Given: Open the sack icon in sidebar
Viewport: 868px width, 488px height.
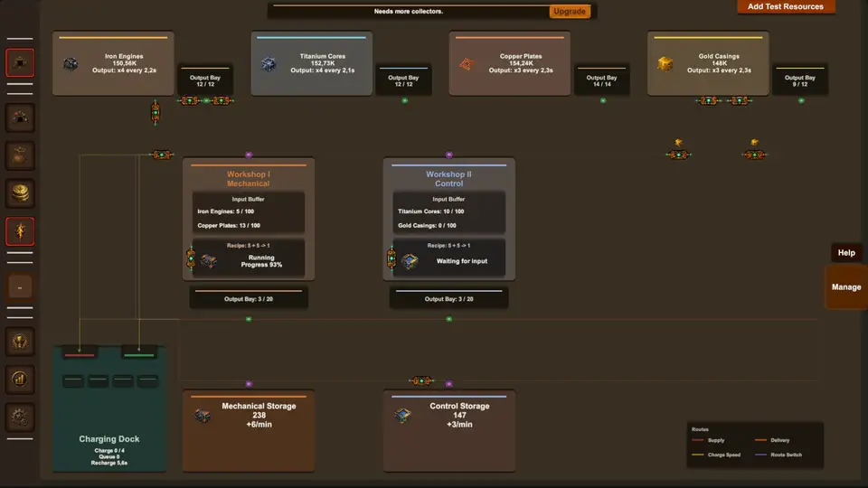Looking at the screenshot, I should pyautogui.click(x=20, y=155).
